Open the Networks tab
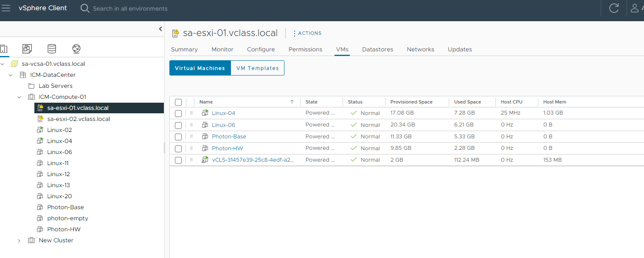The width and height of the screenshot is (644, 258). coord(420,49)
